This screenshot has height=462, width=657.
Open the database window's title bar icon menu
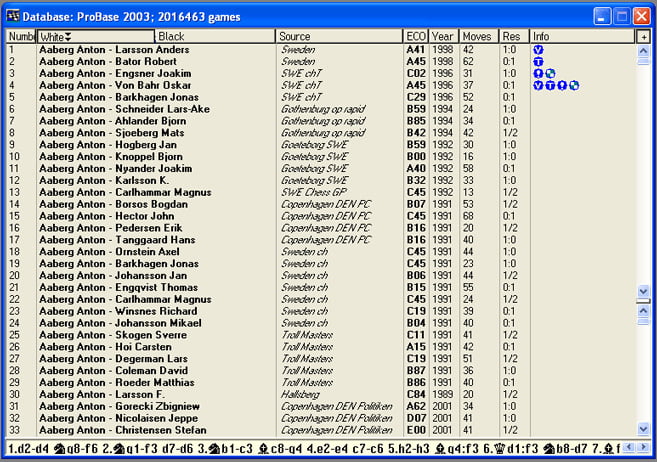tap(13, 16)
